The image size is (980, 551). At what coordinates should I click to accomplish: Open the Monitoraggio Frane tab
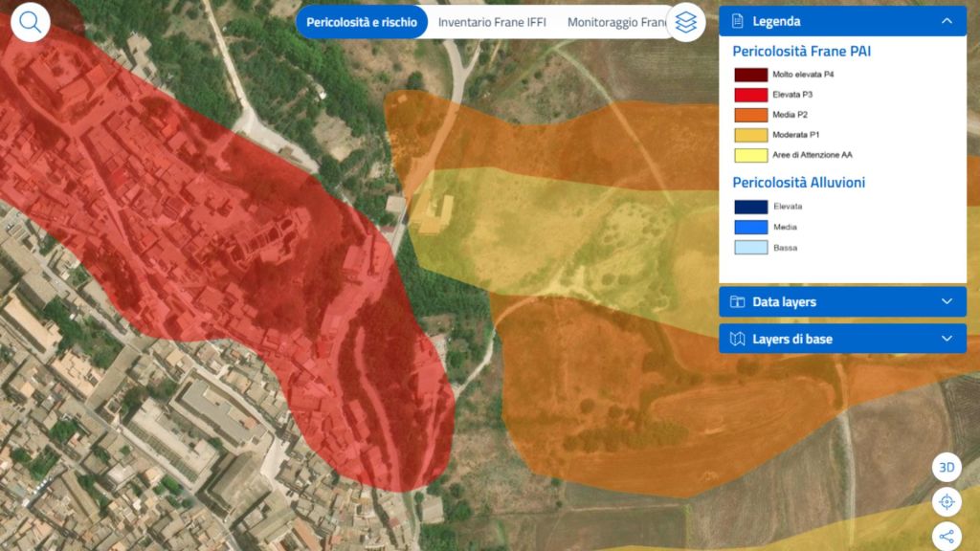tap(616, 22)
